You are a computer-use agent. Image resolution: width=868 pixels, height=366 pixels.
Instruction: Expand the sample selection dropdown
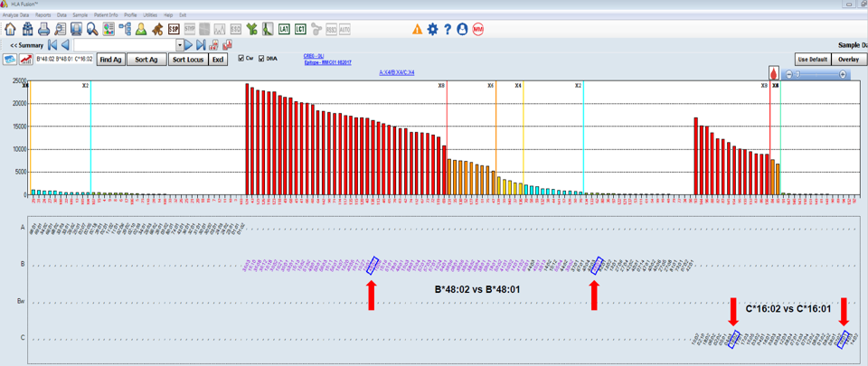pyautogui.click(x=179, y=45)
